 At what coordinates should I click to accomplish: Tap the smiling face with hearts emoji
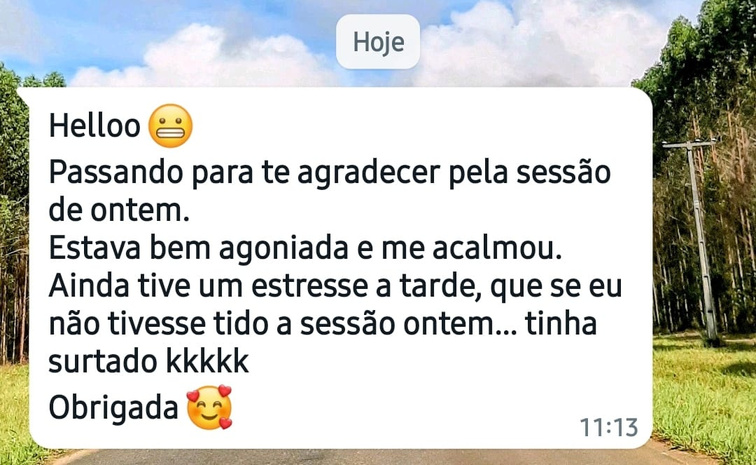point(209,407)
